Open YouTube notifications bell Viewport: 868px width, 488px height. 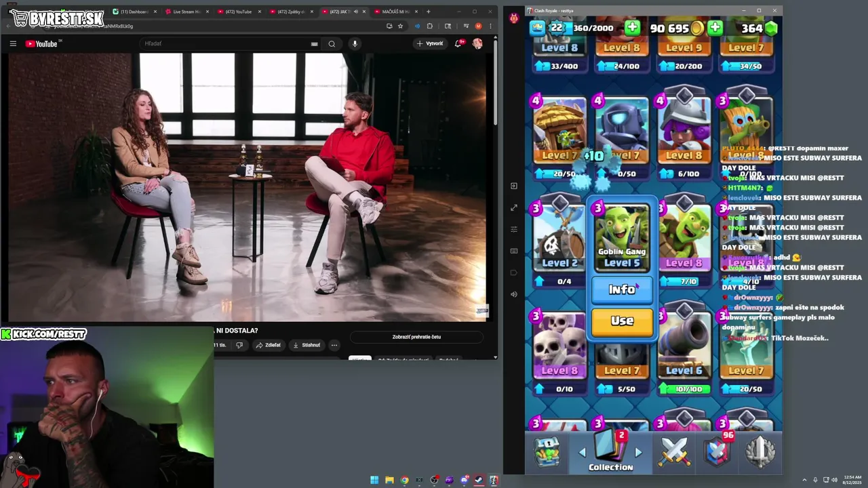459,43
